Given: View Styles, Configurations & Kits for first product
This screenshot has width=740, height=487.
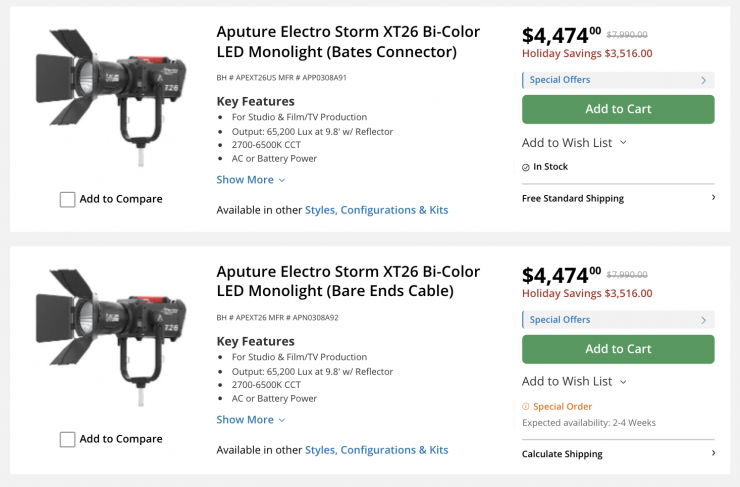Looking at the screenshot, I should tap(376, 210).
